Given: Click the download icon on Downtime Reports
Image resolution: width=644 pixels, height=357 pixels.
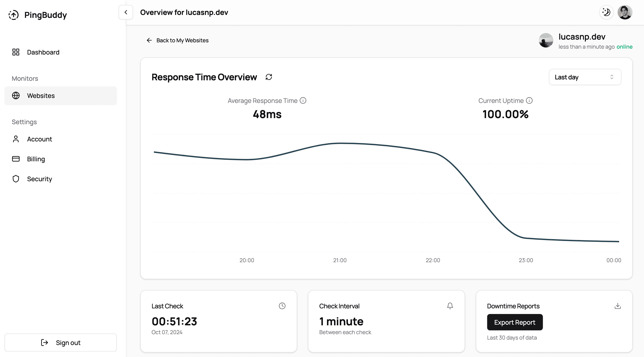Looking at the screenshot, I should pyautogui.click(x=618, y=306).
